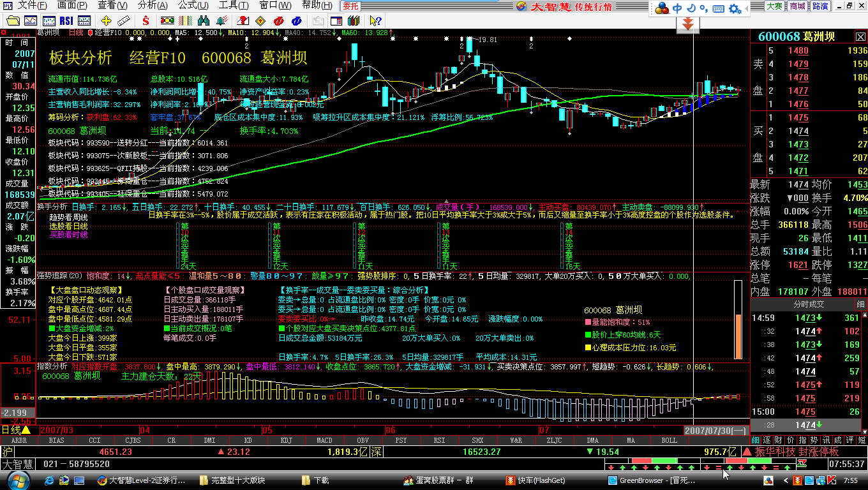
Task: Click the alarm bell alert icon
Action: click(221, 21)
